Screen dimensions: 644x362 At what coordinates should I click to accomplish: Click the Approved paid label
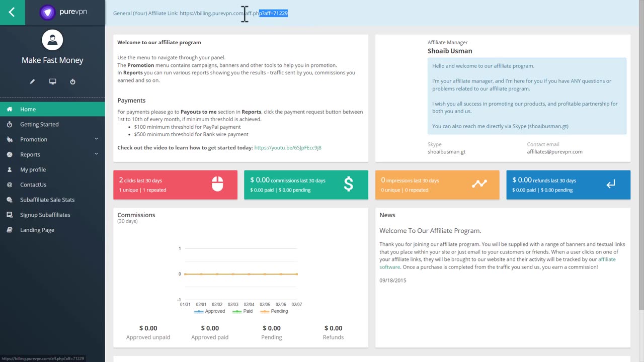[x=210, y=337]
